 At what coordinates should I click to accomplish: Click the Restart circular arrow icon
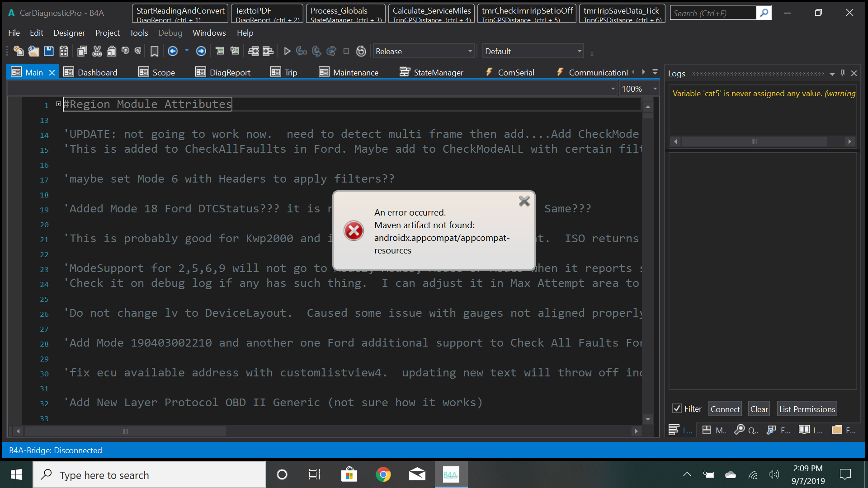coord(361,51)
